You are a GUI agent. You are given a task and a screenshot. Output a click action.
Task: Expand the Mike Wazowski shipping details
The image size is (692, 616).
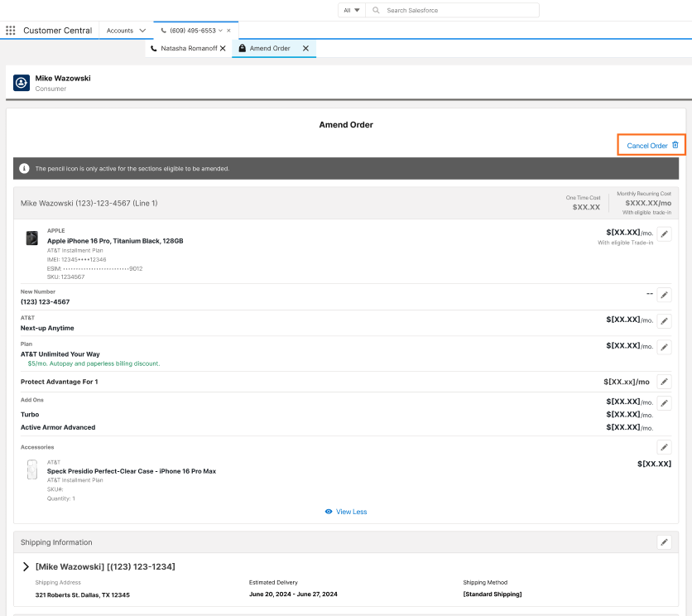click(x=26, y=566)
